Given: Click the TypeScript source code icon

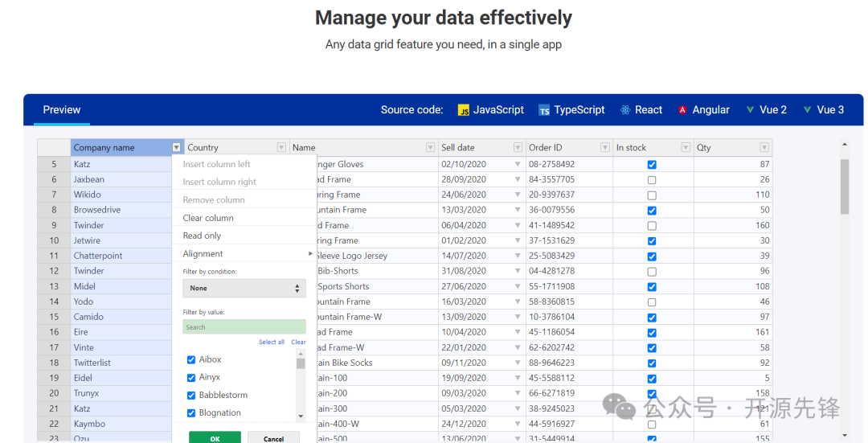Looking at the screenshot, I should [545, 110].
